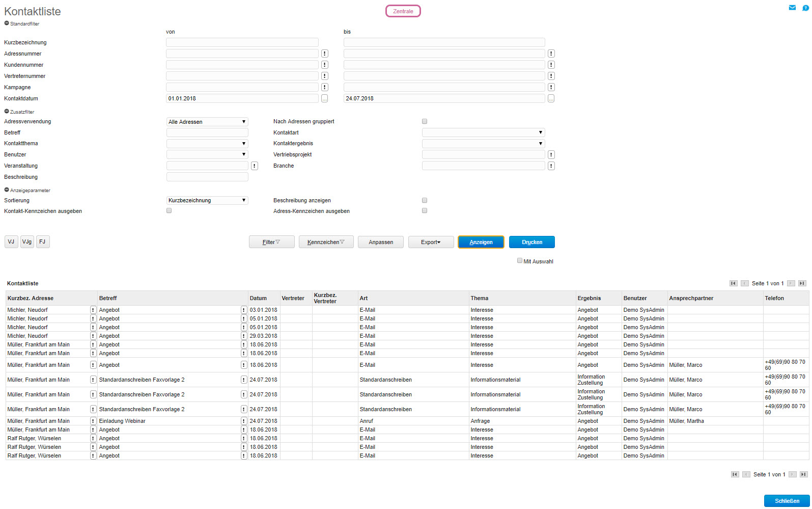Open the Export menu

point(431,242)
